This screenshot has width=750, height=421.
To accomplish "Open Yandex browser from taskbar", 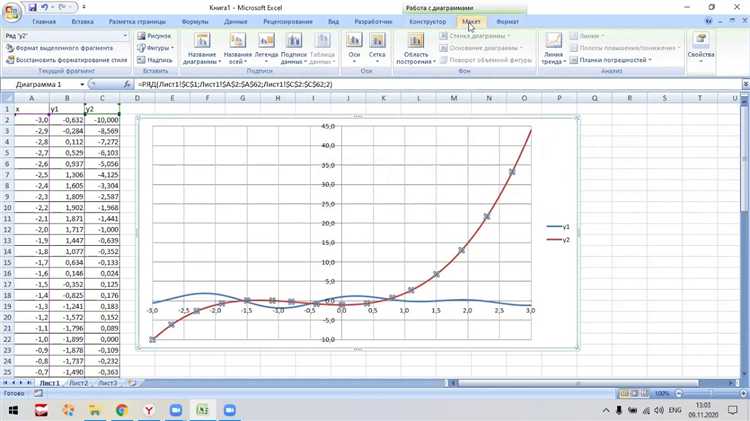I will pyautogui.click(x=149, y=410).
